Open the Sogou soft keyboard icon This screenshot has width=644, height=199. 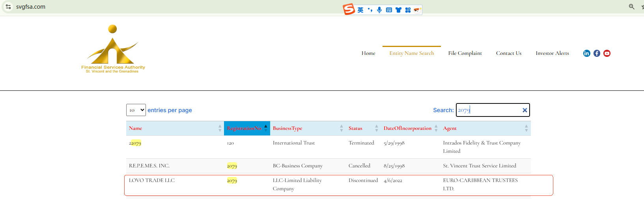pos(389,10)
